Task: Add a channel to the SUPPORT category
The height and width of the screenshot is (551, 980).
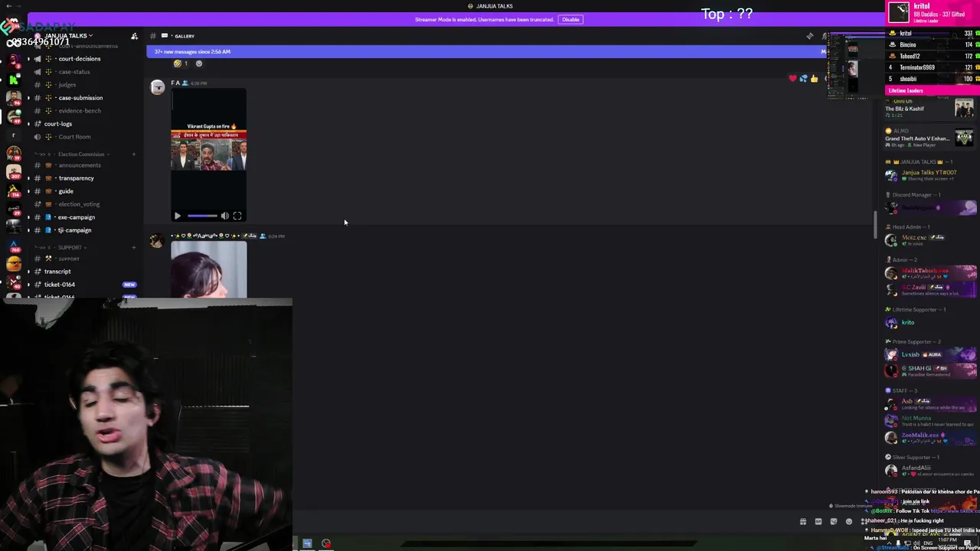Action: pos(133,248)
